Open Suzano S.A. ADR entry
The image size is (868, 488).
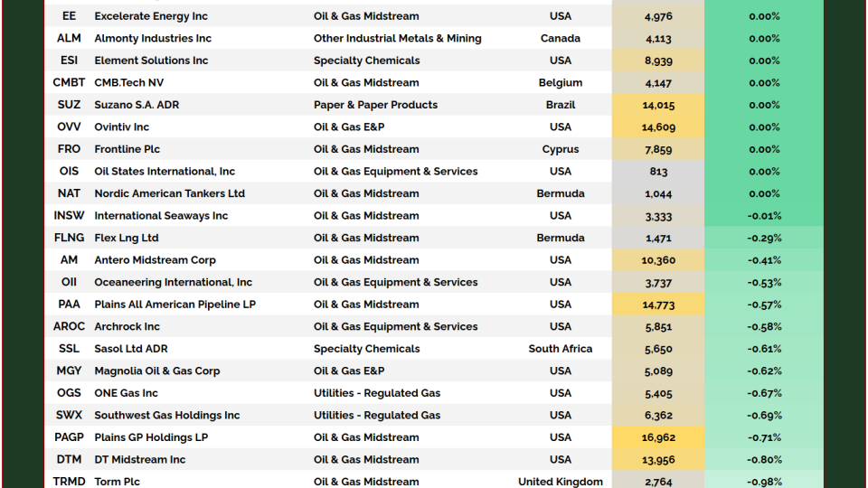(137, 105)
